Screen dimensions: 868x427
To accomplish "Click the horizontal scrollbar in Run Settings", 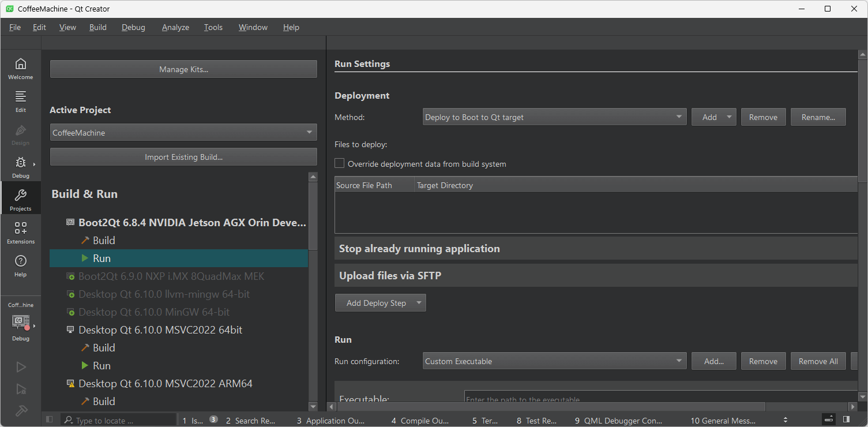I will tap(551, 407).
